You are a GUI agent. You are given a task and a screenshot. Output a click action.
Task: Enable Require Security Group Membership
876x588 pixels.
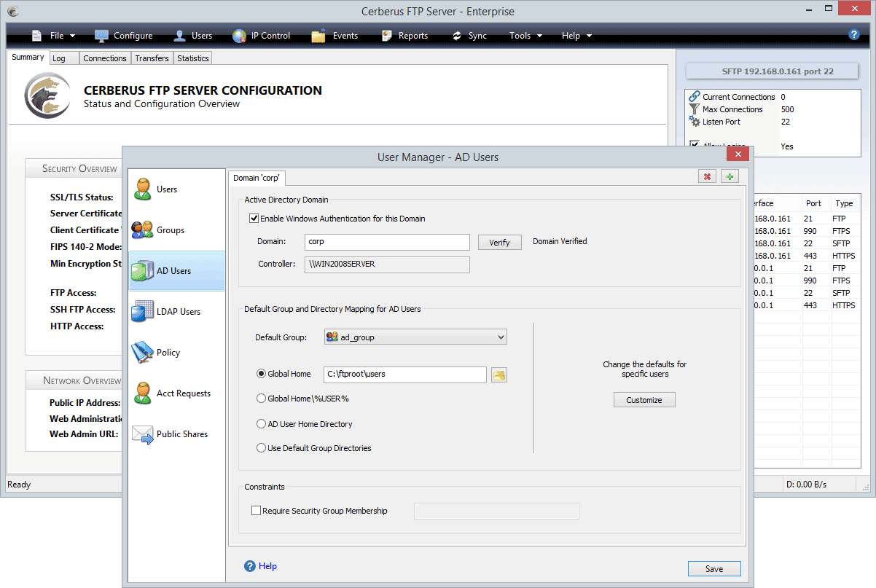coord(256,511)
